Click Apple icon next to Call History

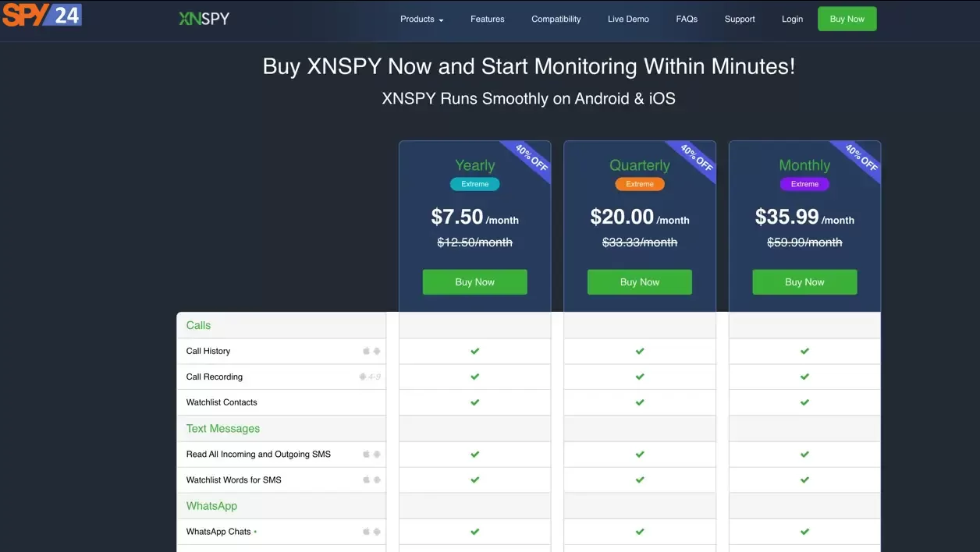[x=366, y=351]
